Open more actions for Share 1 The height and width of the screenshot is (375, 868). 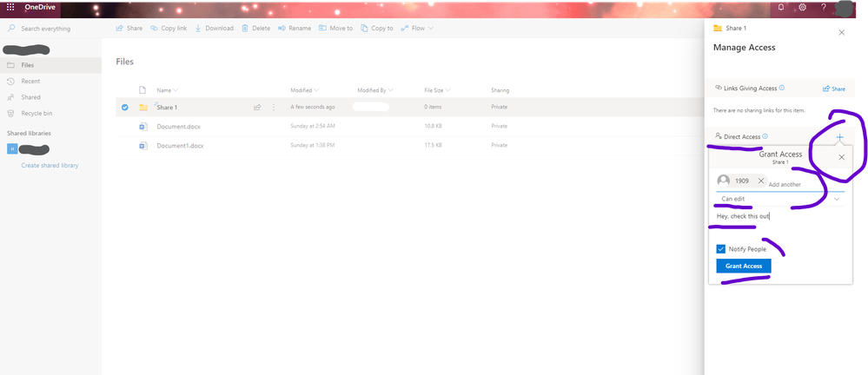point(274,108)
